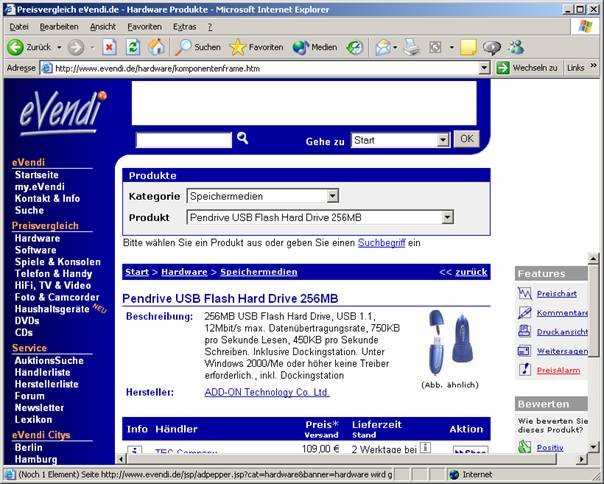The height and width of the screenshot is (484, 604).
Task: Click the Start breadcrumb link
Action: [x=137, y=272]
